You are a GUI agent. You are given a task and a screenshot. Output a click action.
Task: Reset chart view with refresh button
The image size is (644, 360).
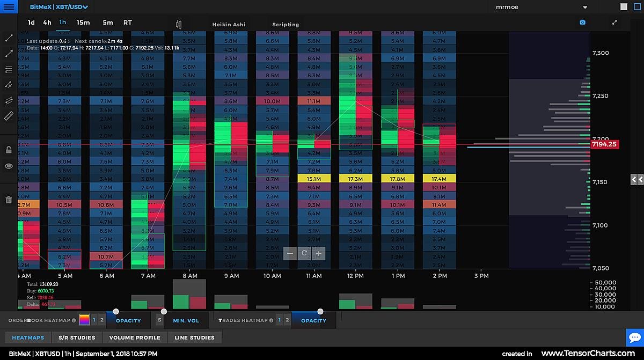click(x=304, y=253)
